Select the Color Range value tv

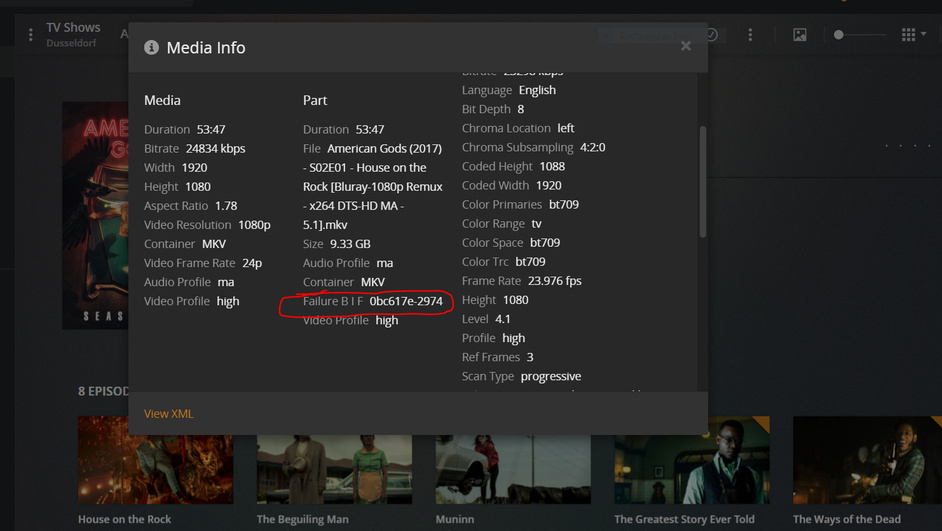click(x=536, y=223)
